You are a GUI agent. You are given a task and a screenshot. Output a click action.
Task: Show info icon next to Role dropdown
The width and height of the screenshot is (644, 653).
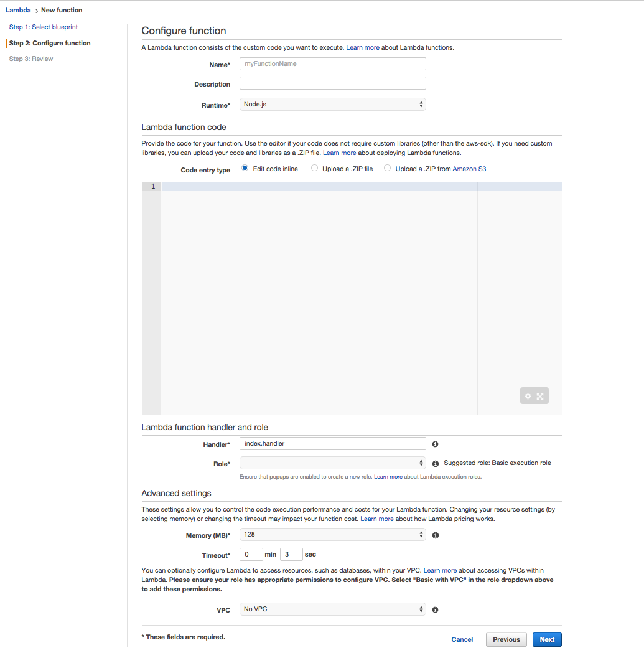coord(436,464)
